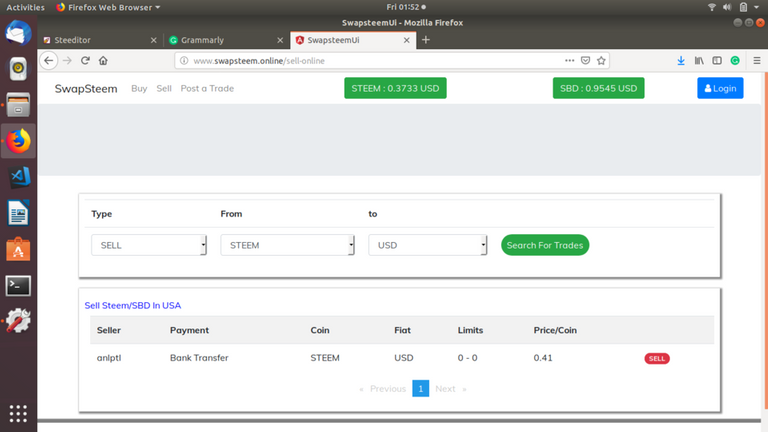768x432 pixels.
Task: Show applications grid in dock
Action: [18, 414]
